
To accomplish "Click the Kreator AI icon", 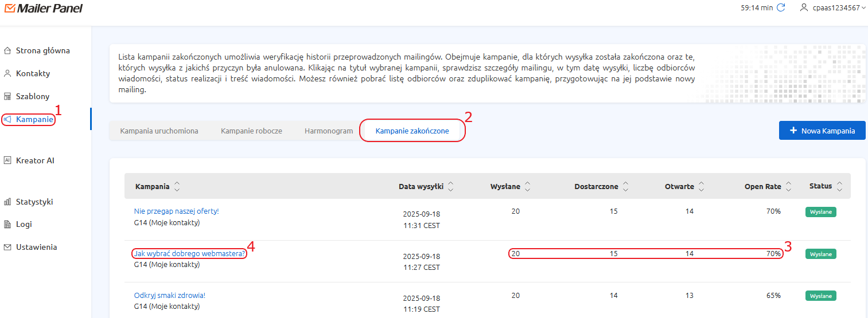I will [7, 160].
